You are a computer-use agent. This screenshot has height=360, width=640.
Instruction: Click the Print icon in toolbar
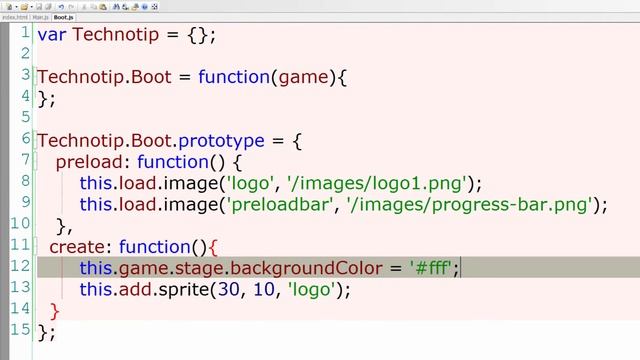click(x=135, y=7)
